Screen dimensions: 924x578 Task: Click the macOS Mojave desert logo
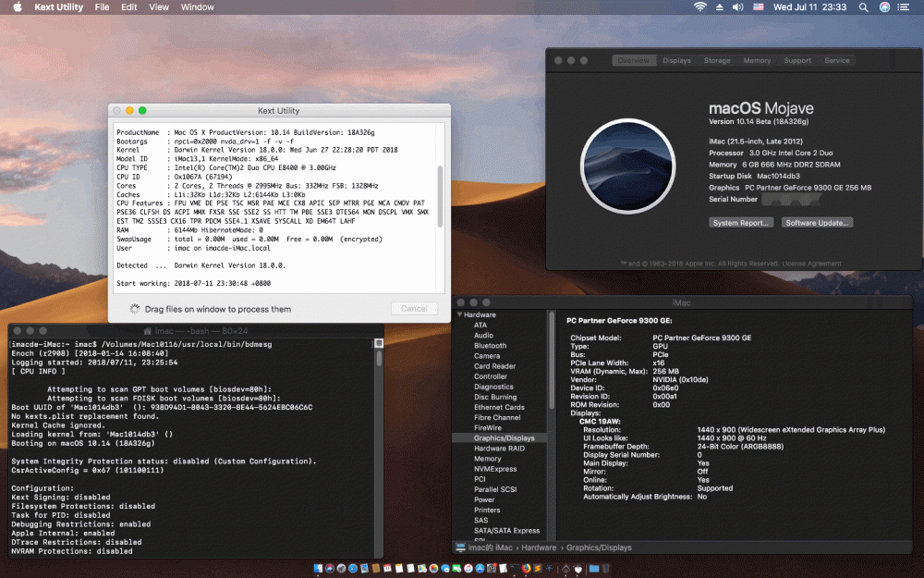point(628,166)
